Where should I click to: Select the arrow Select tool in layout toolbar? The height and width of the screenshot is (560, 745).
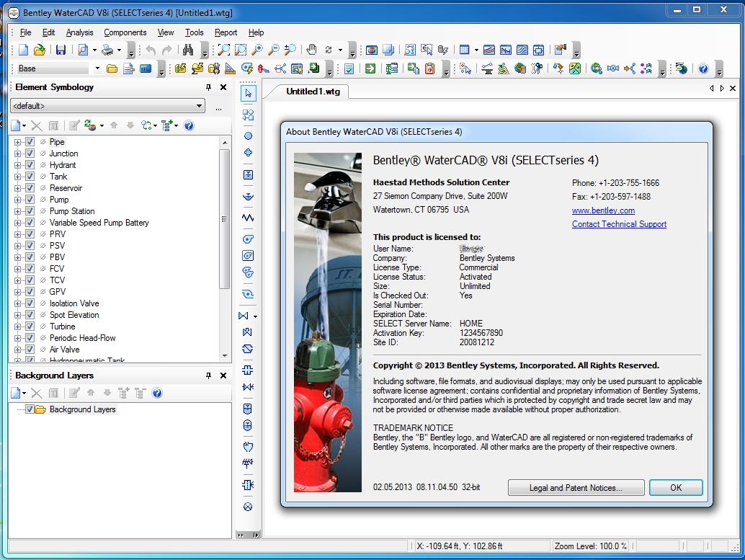point(248,93)
